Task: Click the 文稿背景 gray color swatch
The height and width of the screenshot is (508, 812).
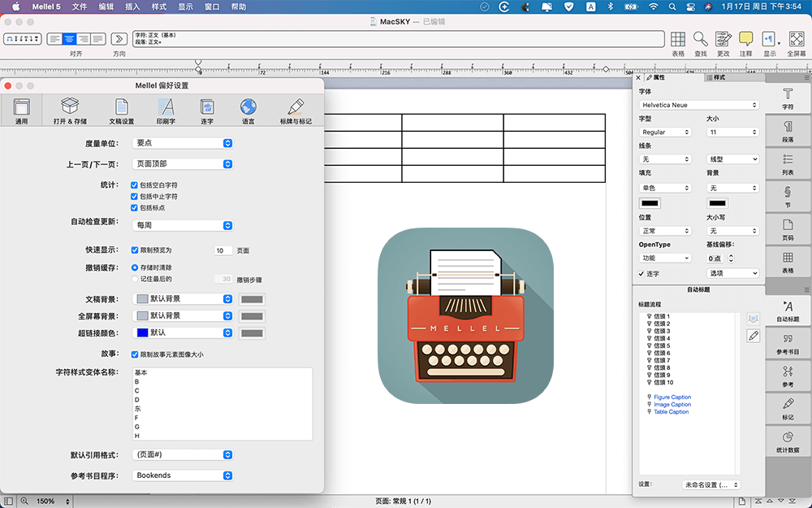Action: click(x=253, y=299)
